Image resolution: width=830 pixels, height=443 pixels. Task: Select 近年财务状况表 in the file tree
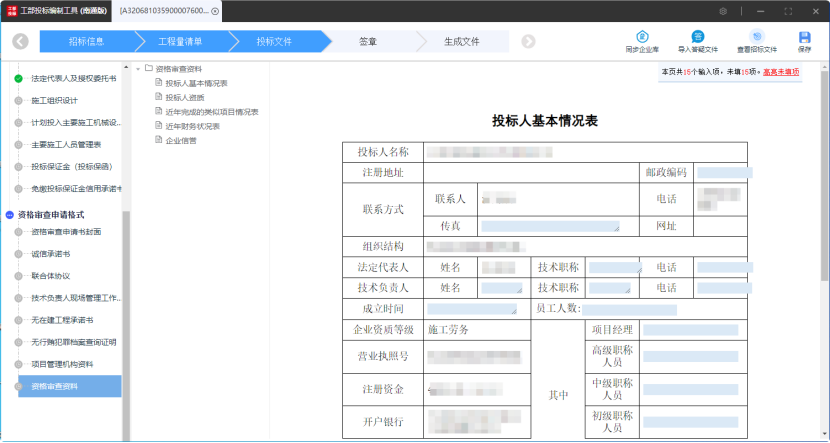192,126
